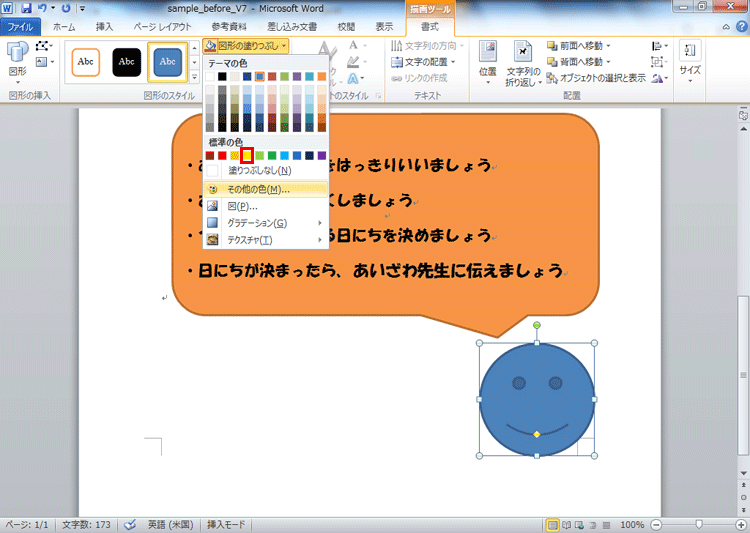The image size is (750, 533).
Task: Click the Rotate objects icon
Action: (660, 78)
